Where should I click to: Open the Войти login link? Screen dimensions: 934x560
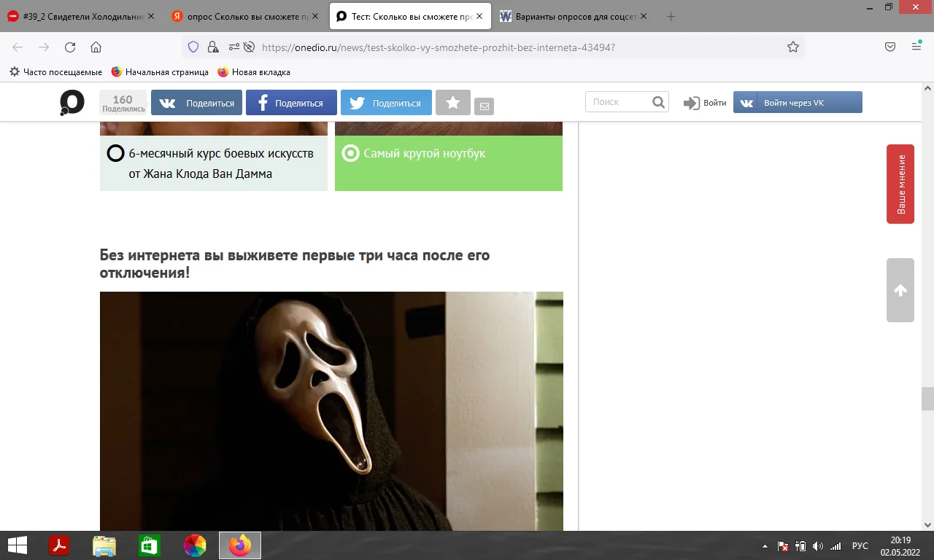(x=705, y=103)
